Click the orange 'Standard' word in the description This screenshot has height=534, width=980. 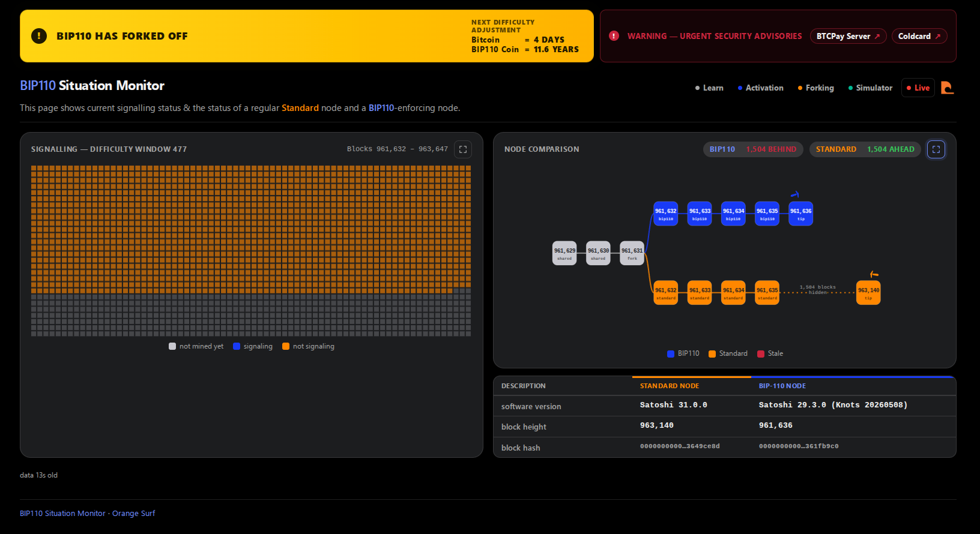pos(300,108)
